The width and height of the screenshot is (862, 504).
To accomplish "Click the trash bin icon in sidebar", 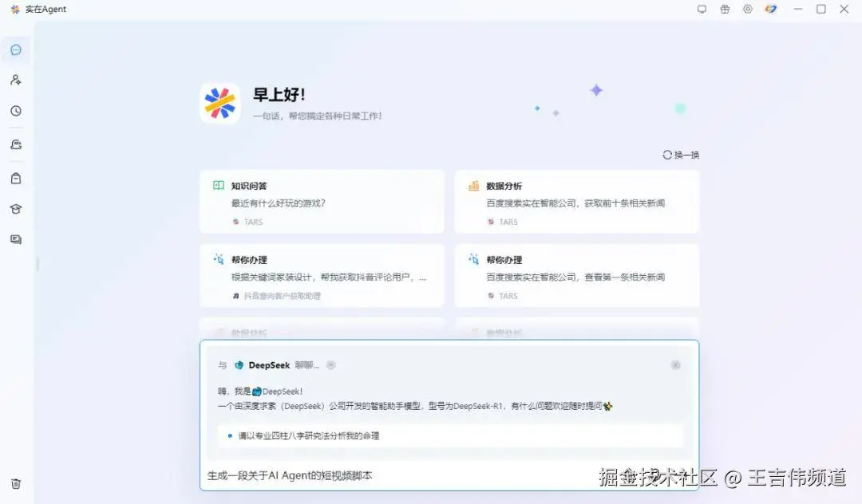I will pyautogui.click(x=16, y=484).
